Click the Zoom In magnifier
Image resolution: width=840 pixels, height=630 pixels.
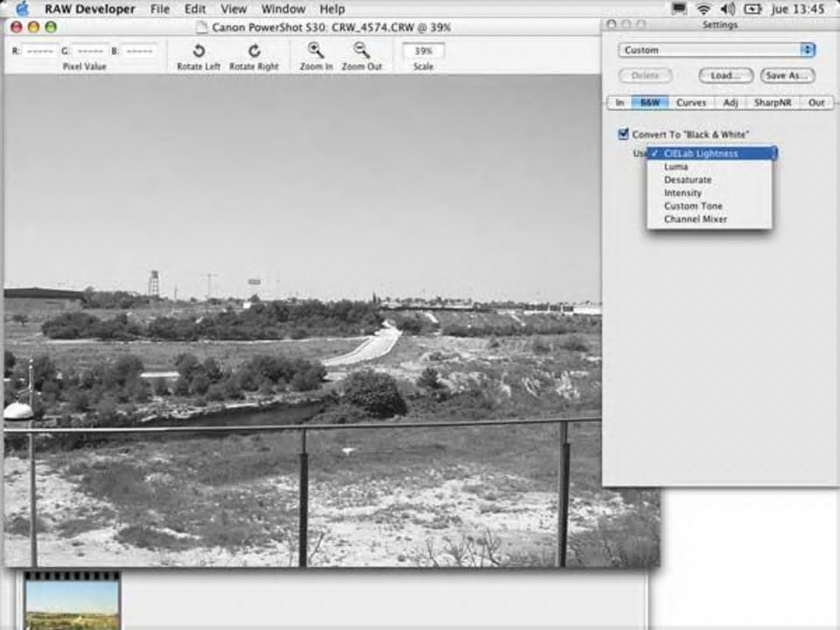pos(315,49)
